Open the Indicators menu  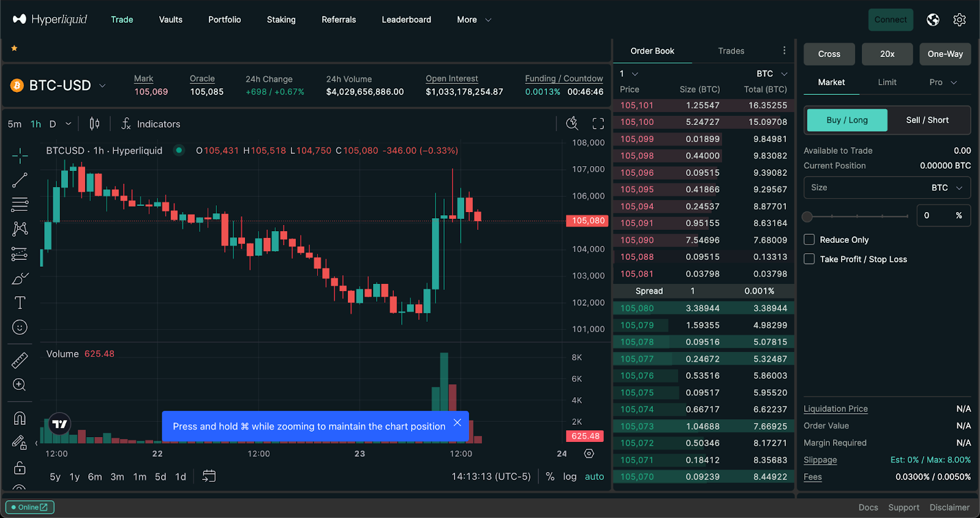click(x=151, y=124)
